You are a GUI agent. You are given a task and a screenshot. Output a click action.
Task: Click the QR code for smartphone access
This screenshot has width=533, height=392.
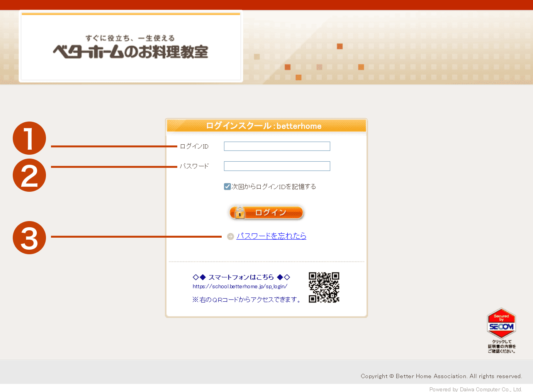click(x=324, y=287)
